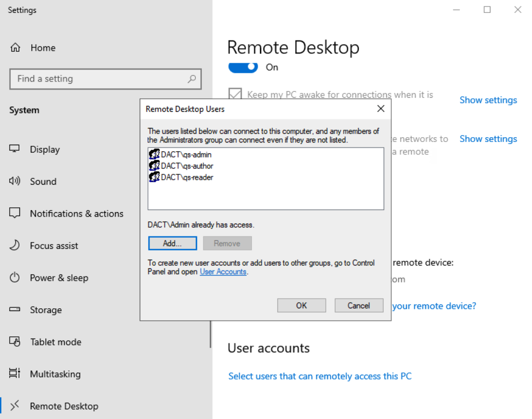Screen dimensions: 532x419
Task: Turn off the Remote Desktop toggle switch
Action: point(243,67)
